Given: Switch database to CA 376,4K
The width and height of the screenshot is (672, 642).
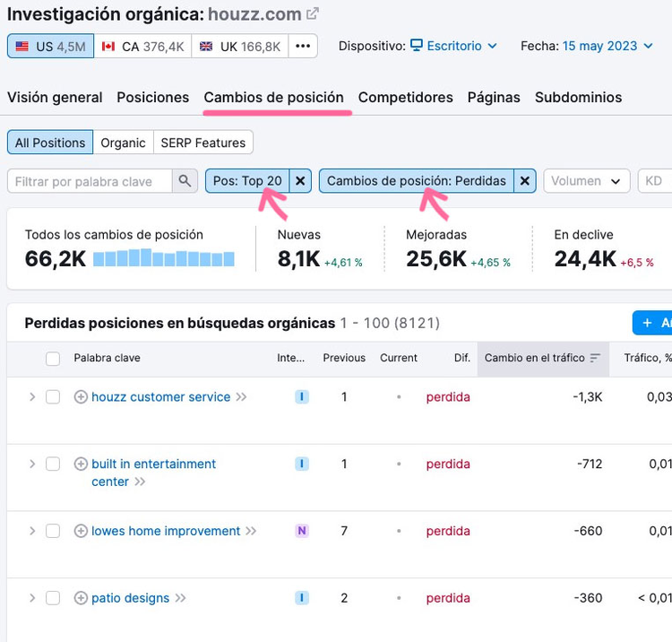Looking at the screenshot, I should coord(142,46).
